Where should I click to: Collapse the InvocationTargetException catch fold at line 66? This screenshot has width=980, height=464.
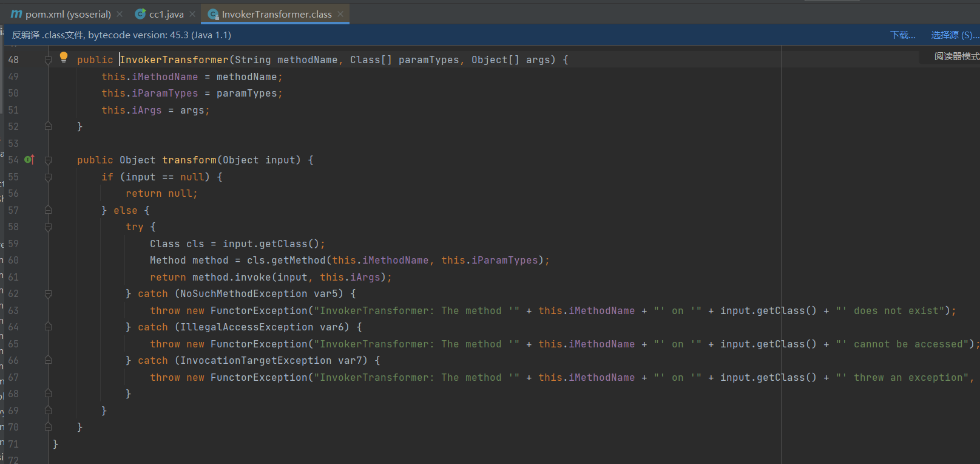click(x=48, y=361)
